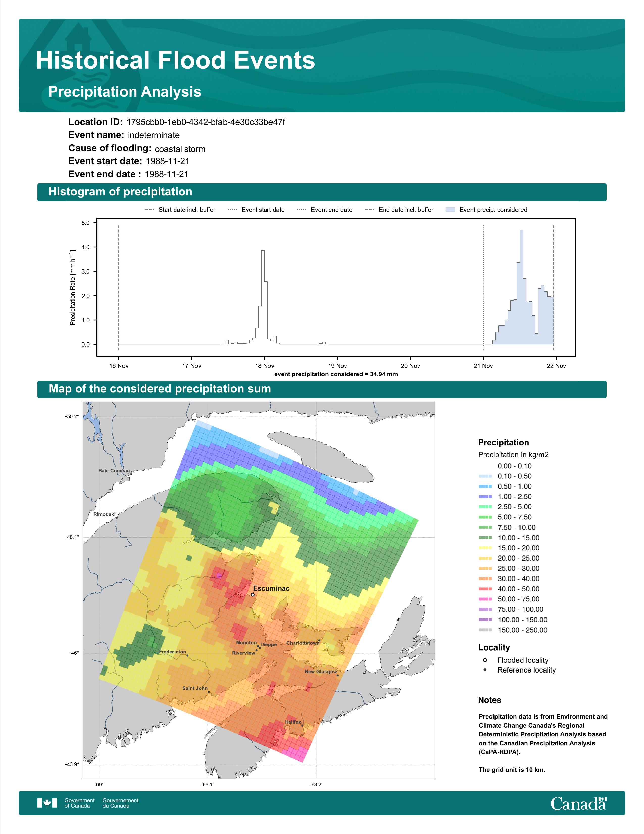Click the Rimouski label on map
The image size is (644, 834).
105,514
